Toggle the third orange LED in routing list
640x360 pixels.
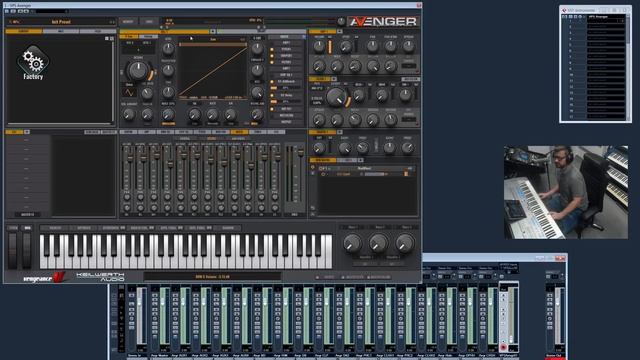(272, 62)
